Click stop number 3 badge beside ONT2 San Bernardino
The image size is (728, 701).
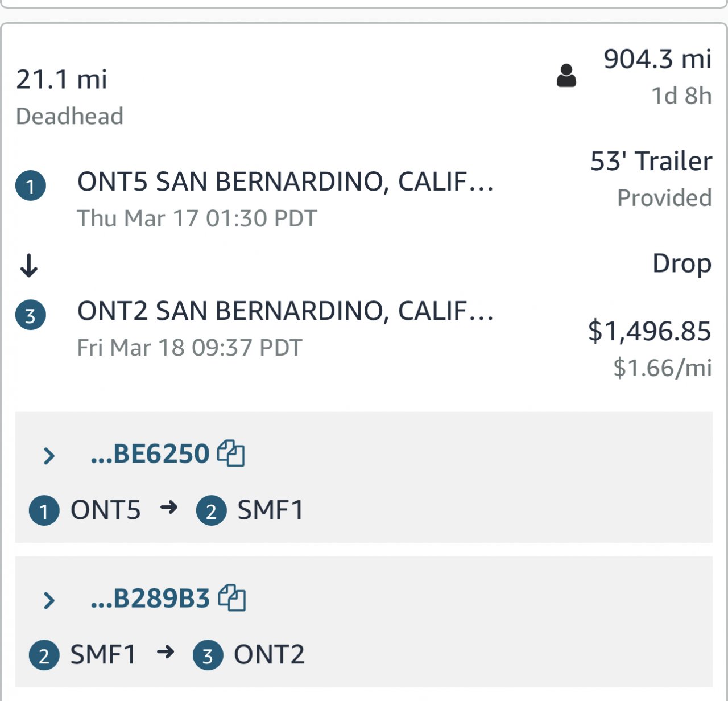(31, 315)
